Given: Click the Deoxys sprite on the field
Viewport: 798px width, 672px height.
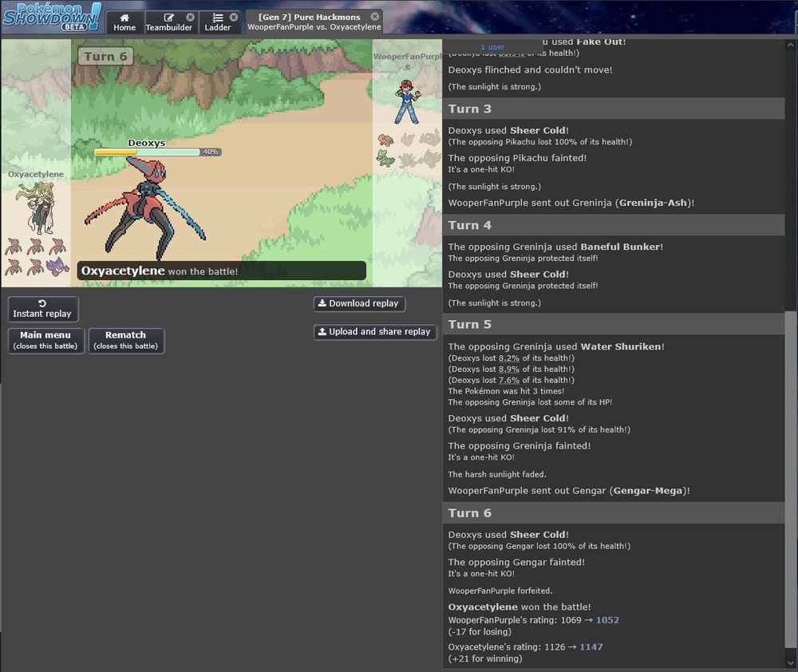Looking at the screenshot, I should 145,208.
